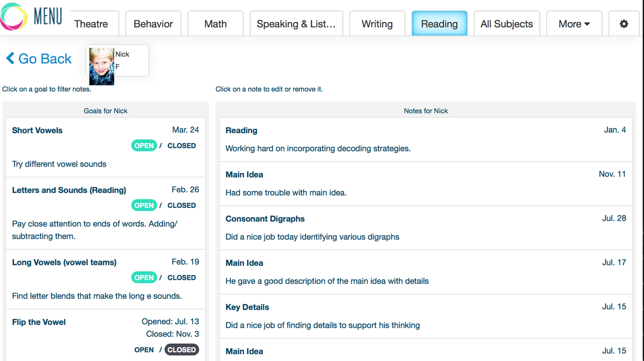Viewport: 644px width, 361px height.
Task: Select the Math tab
Action: (215, 24)
